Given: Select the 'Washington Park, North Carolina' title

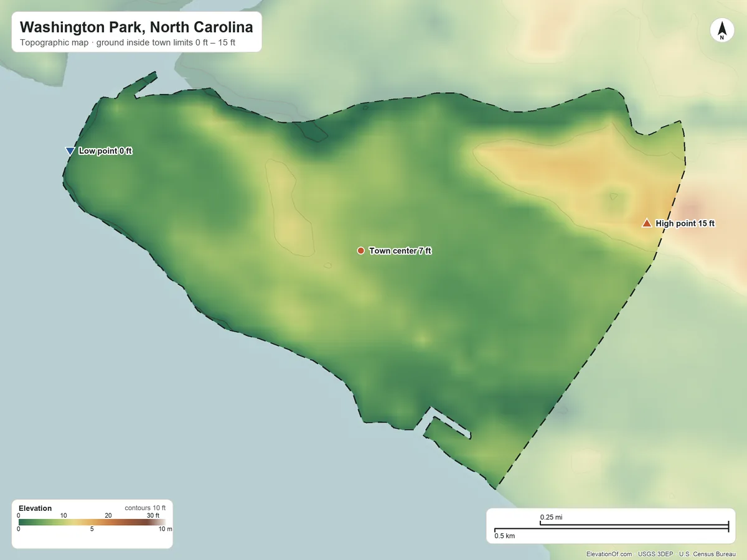Looking at the screenshot, I should [x=136, y=27].
